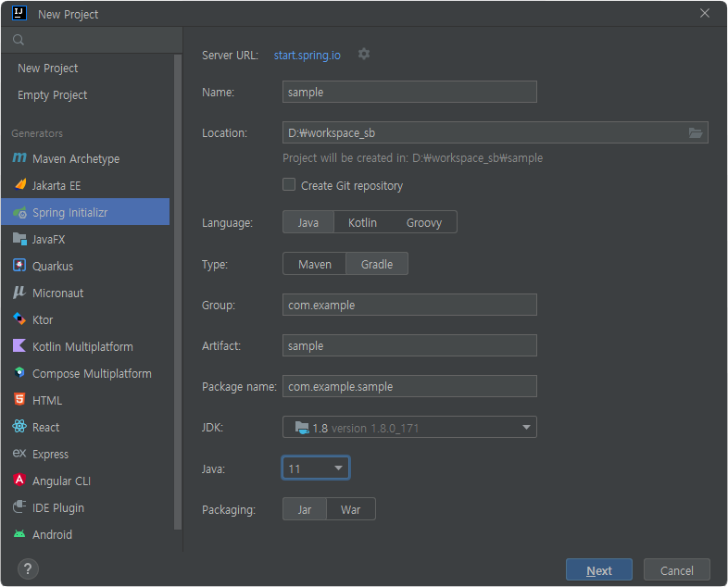Click the JavaFX generator icon

19,239
